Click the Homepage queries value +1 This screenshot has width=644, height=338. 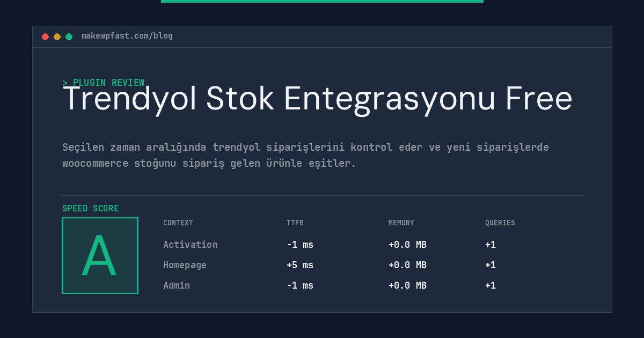point(491,265)
